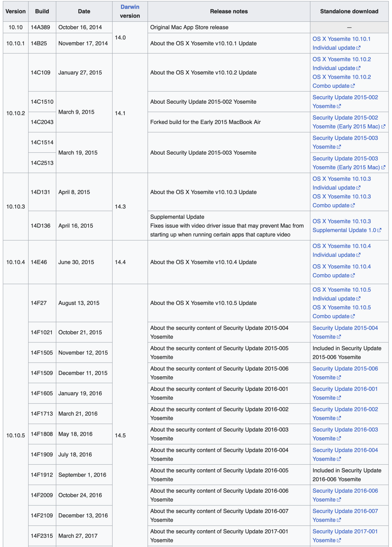Open OS X Yosemite 10.10.5 Combo update link
Screen dimensions: 392x547
pos(341,312)
